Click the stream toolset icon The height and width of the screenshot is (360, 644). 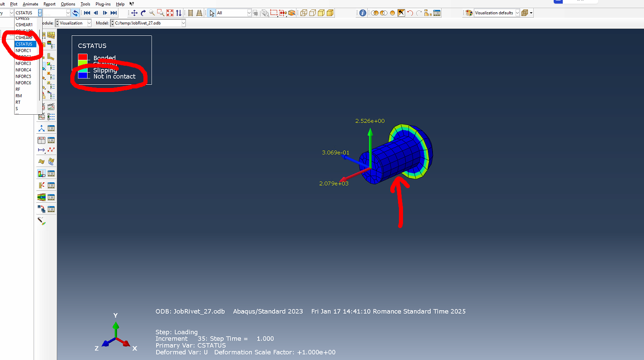[x=41, y=197]
